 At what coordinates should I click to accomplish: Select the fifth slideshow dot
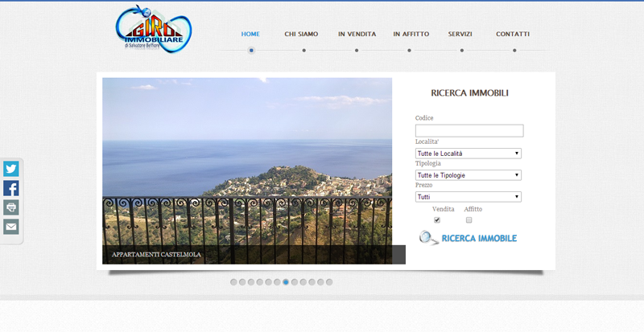[x=269, y=282]
